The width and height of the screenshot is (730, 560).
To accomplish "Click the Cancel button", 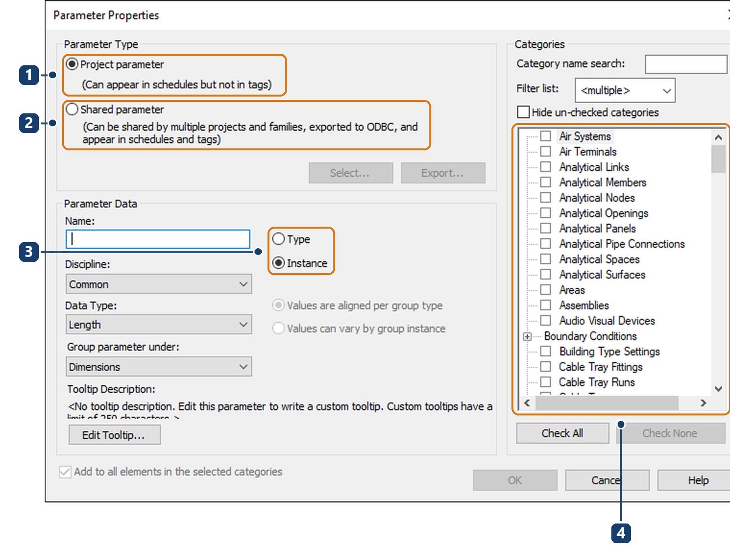I will [x=607, y=480].
